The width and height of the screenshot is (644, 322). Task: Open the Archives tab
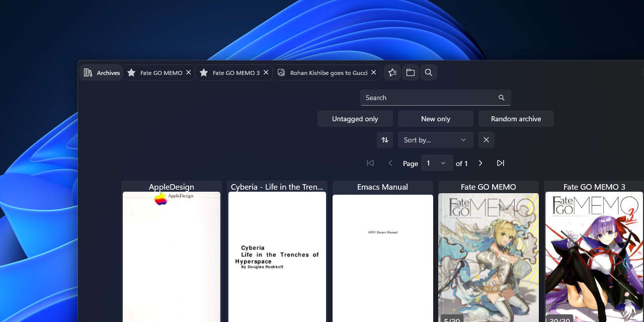101,72
